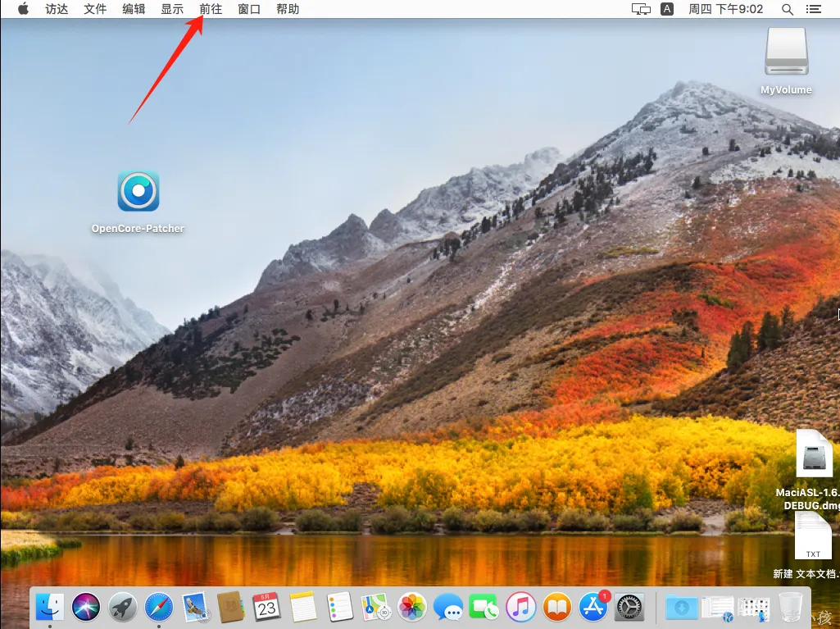Open the 前往 menu

pos(211,9)
